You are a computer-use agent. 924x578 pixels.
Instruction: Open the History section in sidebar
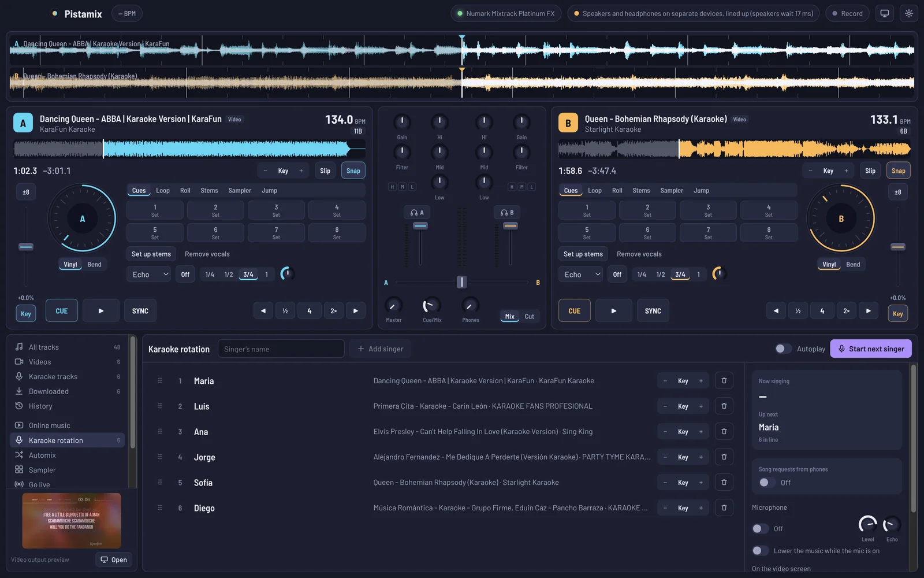[x=68, y=406]
